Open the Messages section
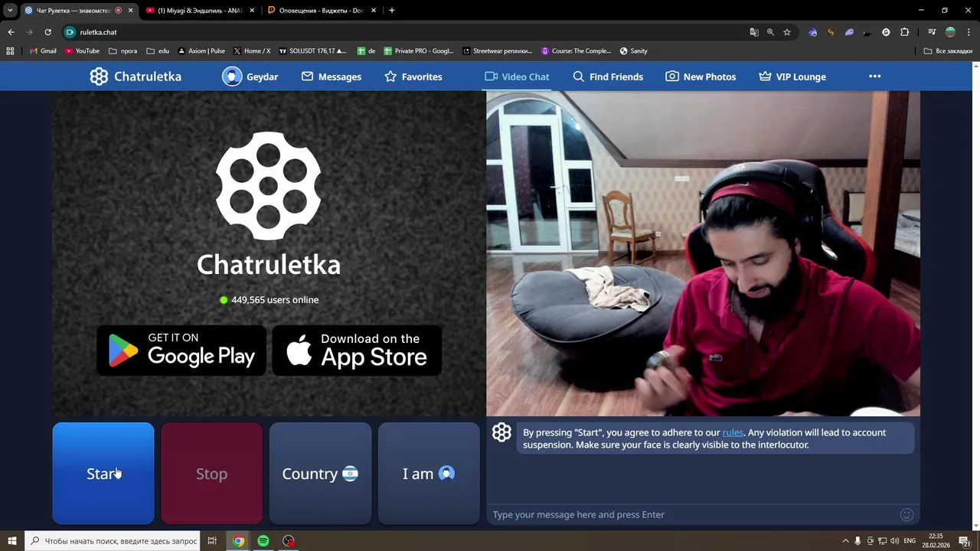980x551 pixels. point(331,77)
